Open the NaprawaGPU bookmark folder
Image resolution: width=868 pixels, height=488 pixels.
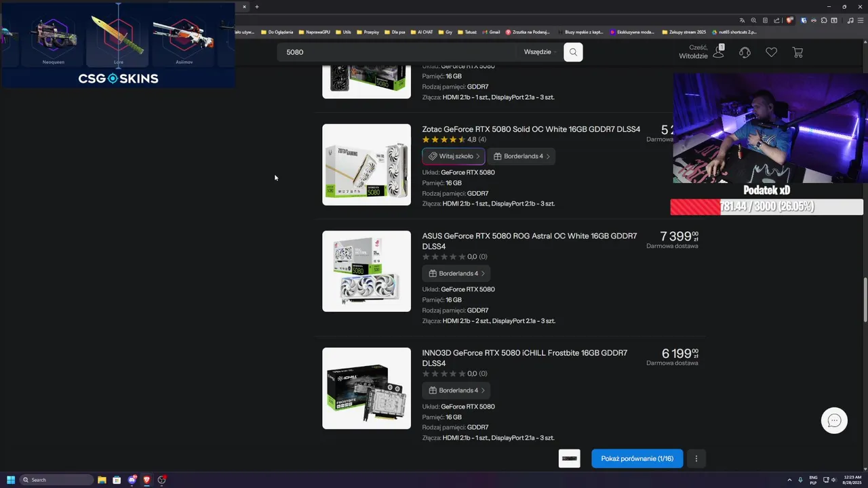pyautogui.click(x=314, y=32)
